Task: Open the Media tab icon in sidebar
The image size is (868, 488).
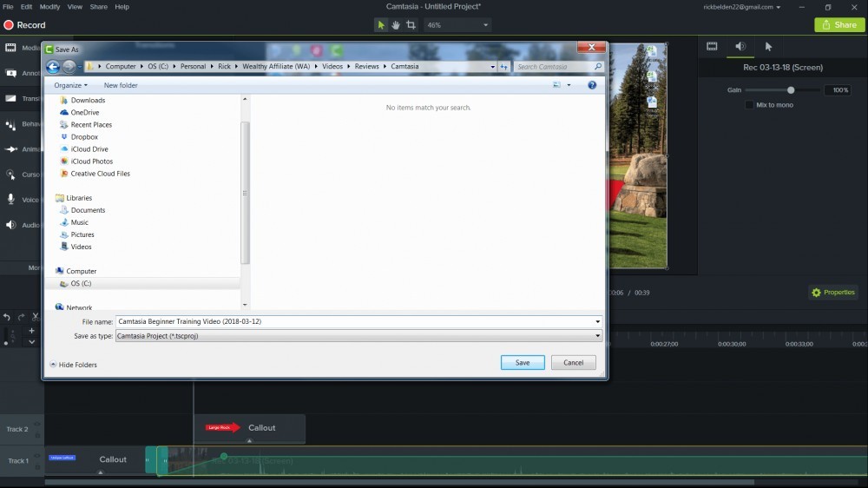Action: 10,48
